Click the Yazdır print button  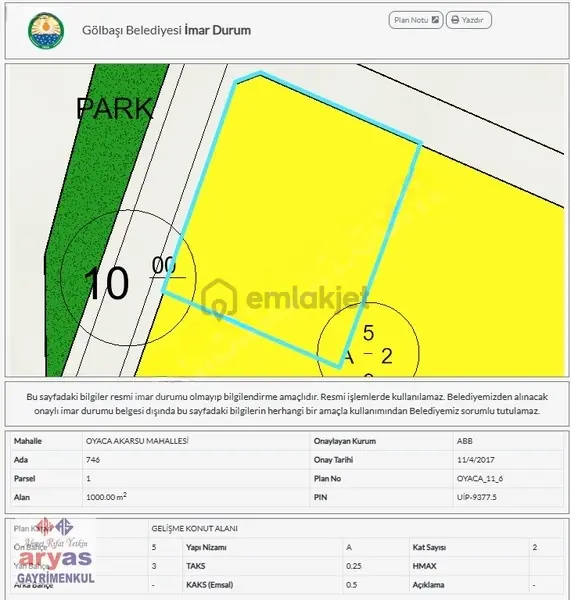tap(468, 20)
